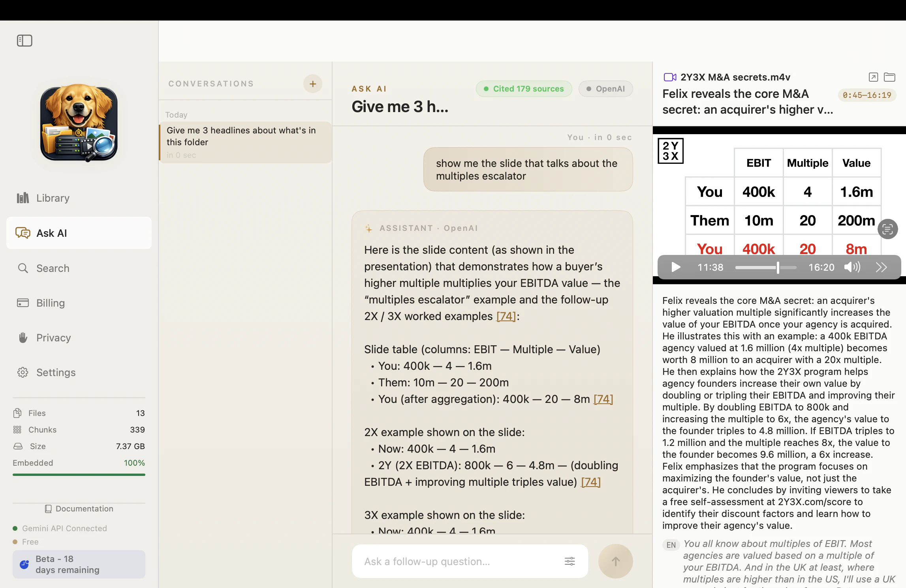Open Settings in sidebar

coord(79,373)
